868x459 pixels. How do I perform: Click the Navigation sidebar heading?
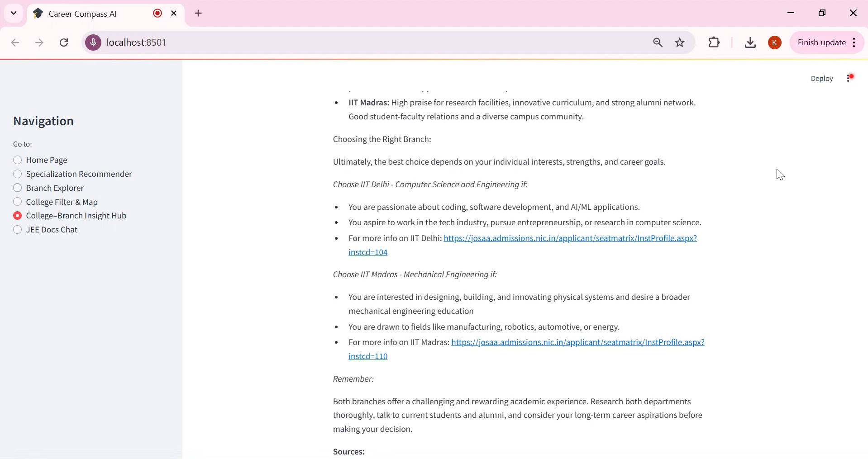pyautogui.click(x=43, y=121)
